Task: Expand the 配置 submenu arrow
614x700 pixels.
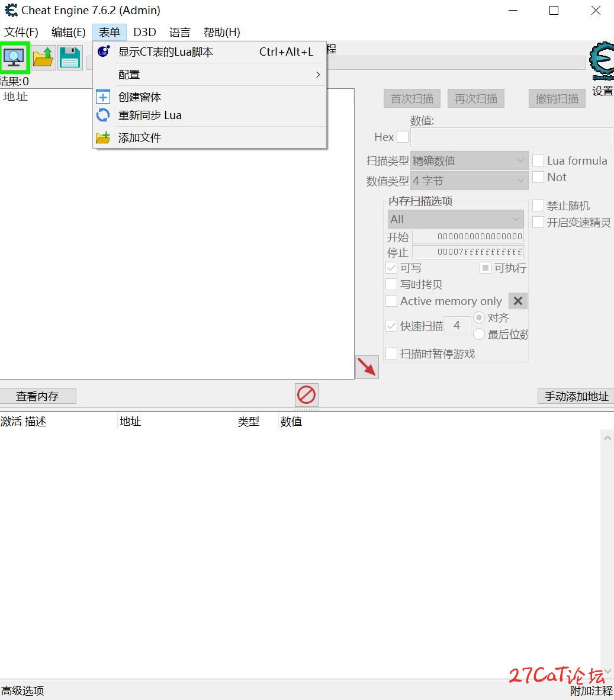Action: click(x=318, y=75)
